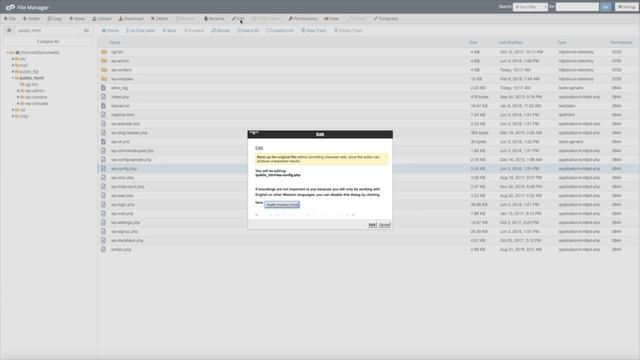640x360 pixels.
Task: Click the Rename toolbar button
Action: click(x=214, y=19)
